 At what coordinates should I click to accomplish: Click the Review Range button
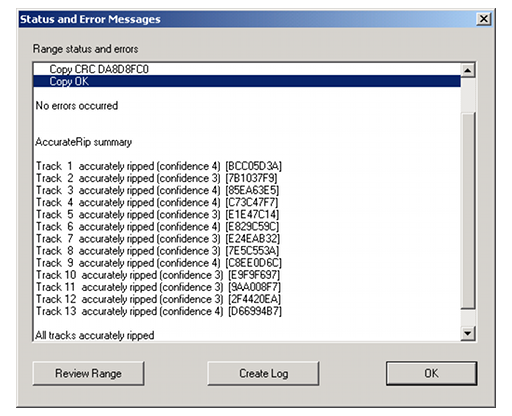coord(88,373)
